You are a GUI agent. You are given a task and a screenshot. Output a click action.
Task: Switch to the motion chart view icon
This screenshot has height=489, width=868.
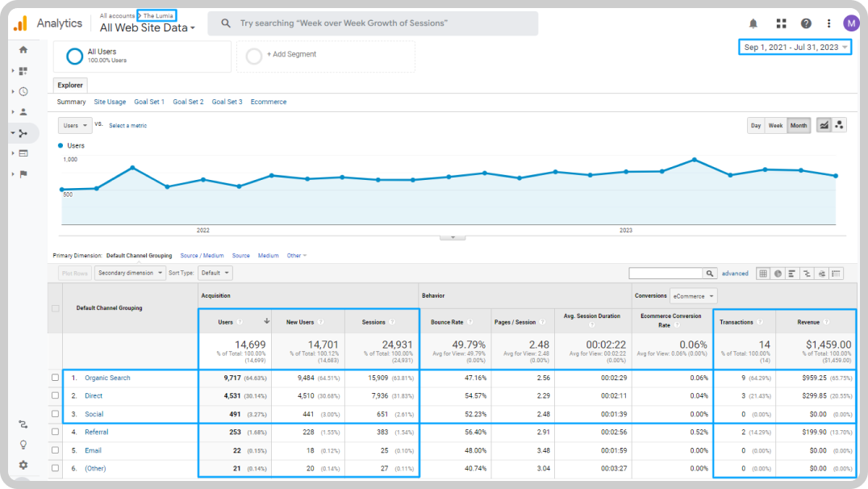click(x=839, y=125)
